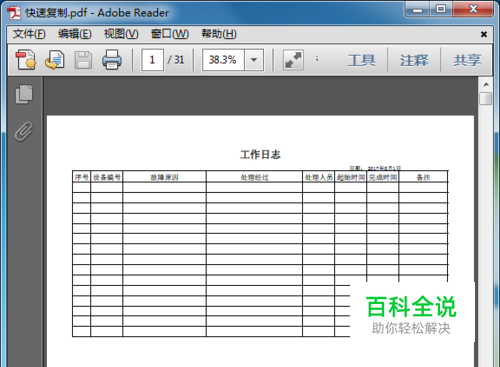The height and width of the screenshot is (367, 500).
Task: Click the scroll up arrow
Action: tap(486, 84)
